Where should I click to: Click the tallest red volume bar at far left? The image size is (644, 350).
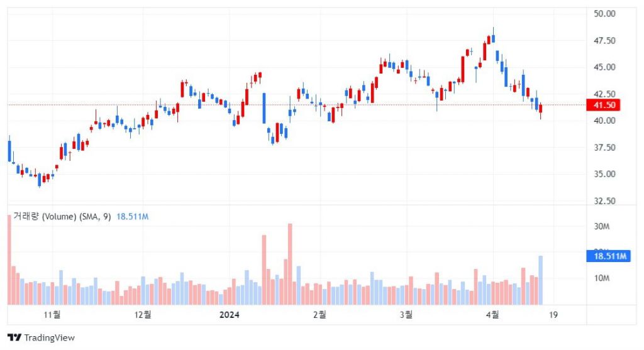9,261
